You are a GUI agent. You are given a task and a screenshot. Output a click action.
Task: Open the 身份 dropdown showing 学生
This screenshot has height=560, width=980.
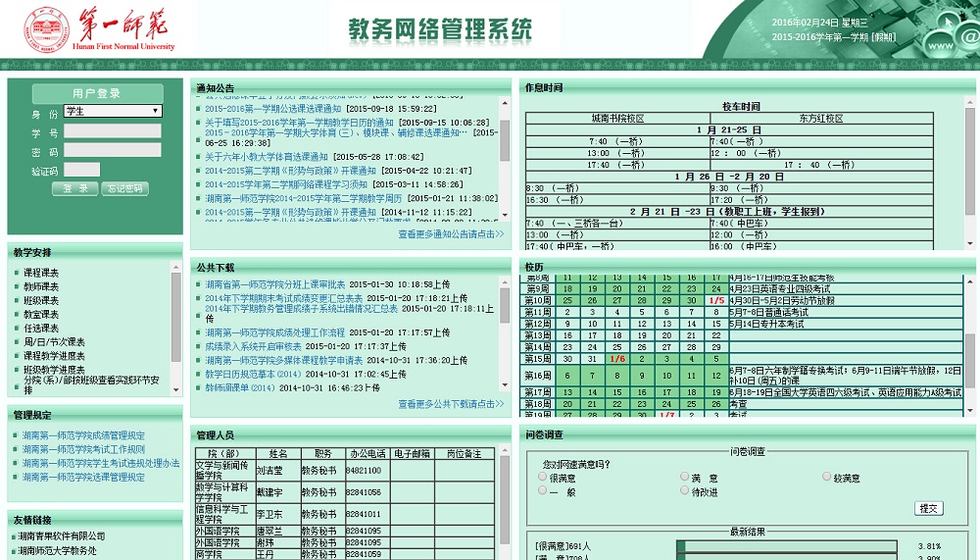(113, 111)
